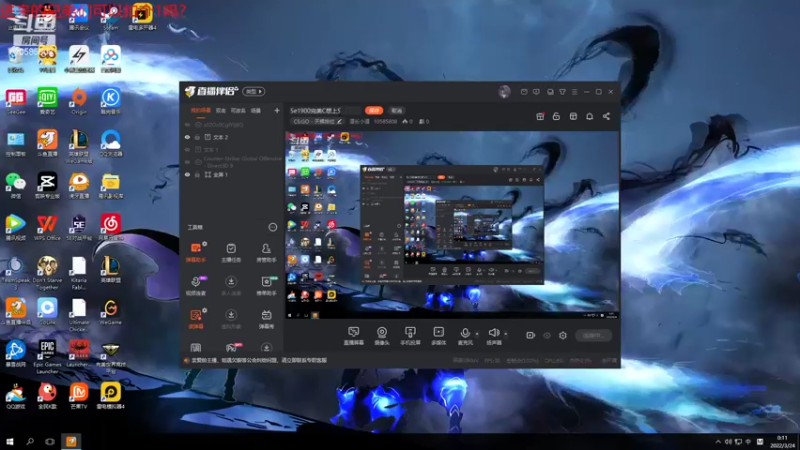
Task: Share the live room via the share icon
Action: tap(606, 116)
